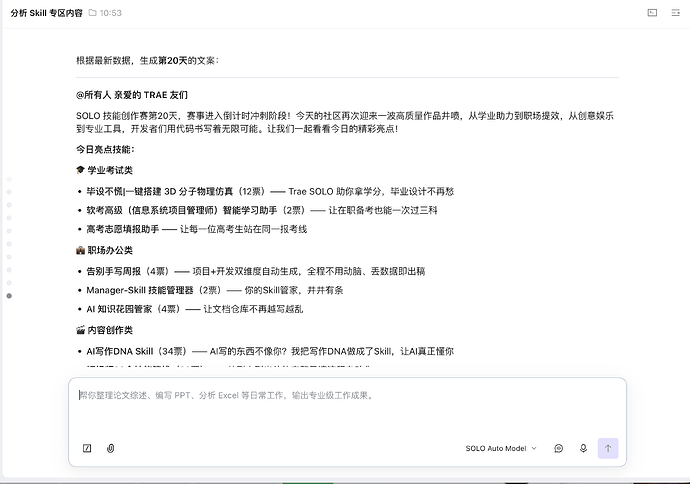Click the 职场办公类 category heading
Screen dimensions: 690x484
[x=110, y=250]
